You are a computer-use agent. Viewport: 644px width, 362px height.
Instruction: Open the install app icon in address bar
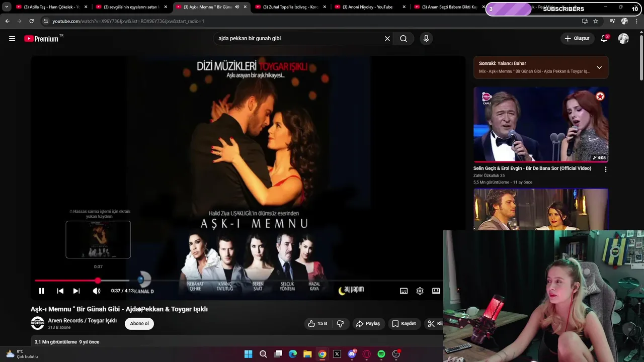(x=585, y=21)
